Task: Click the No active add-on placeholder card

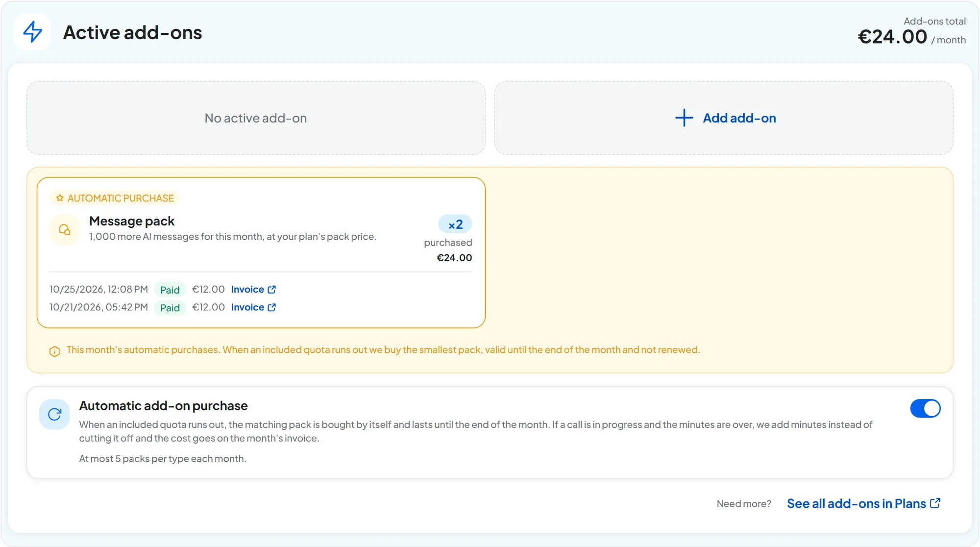Action: coord(256,118)
